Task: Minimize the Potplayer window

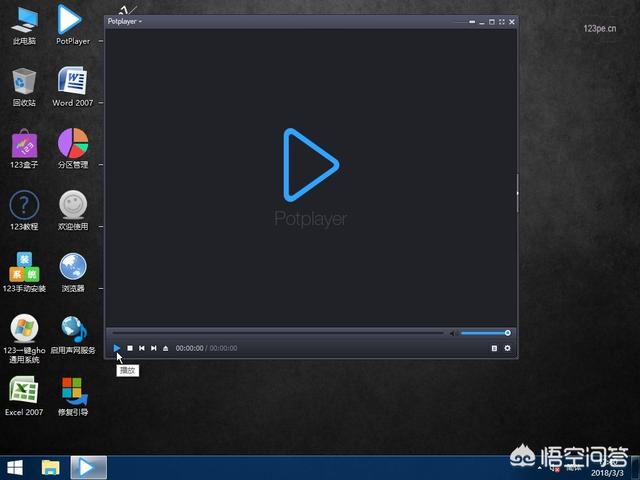Action: (x=482, y=22)
